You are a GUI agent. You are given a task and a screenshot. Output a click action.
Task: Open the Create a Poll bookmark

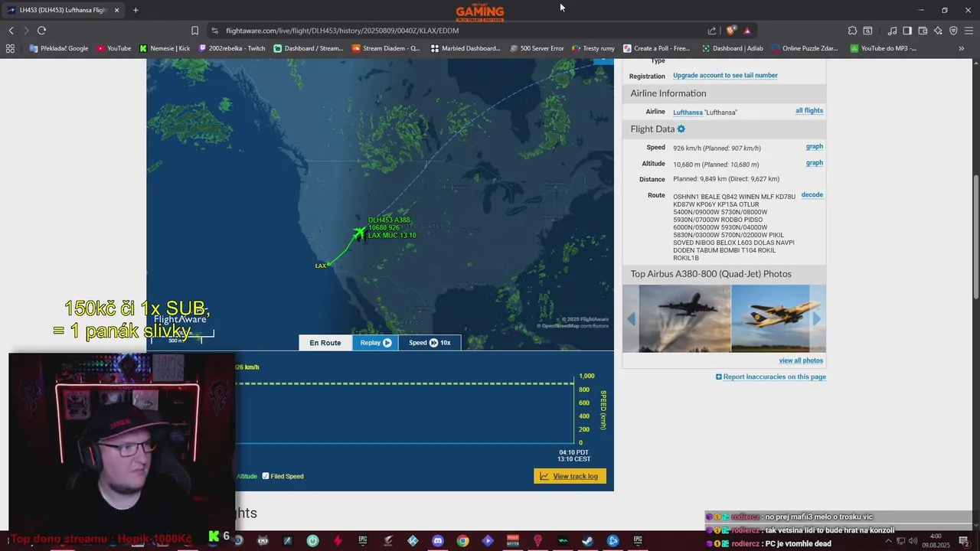[657, 48]
